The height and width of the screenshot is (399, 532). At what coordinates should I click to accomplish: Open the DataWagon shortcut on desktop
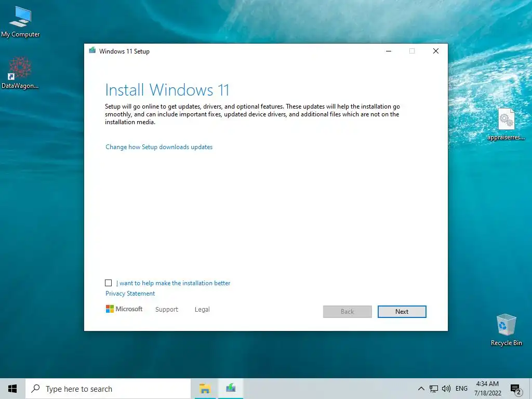point(20,73)
